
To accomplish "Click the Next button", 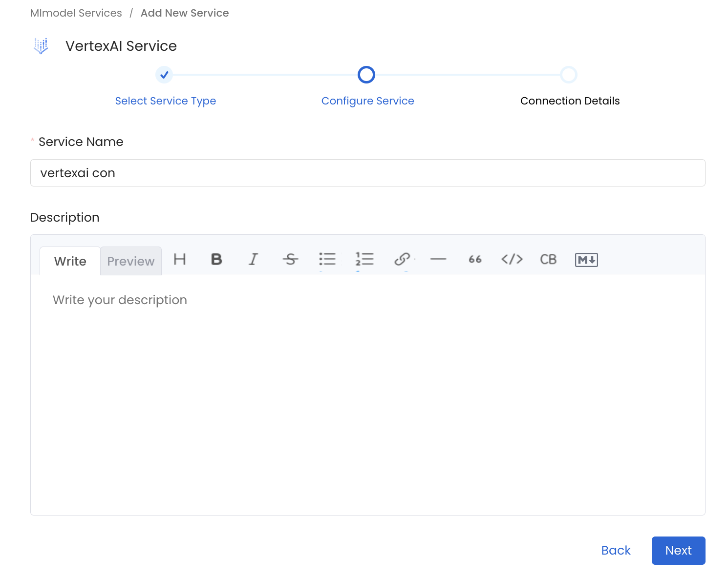I will pos(678,550).
